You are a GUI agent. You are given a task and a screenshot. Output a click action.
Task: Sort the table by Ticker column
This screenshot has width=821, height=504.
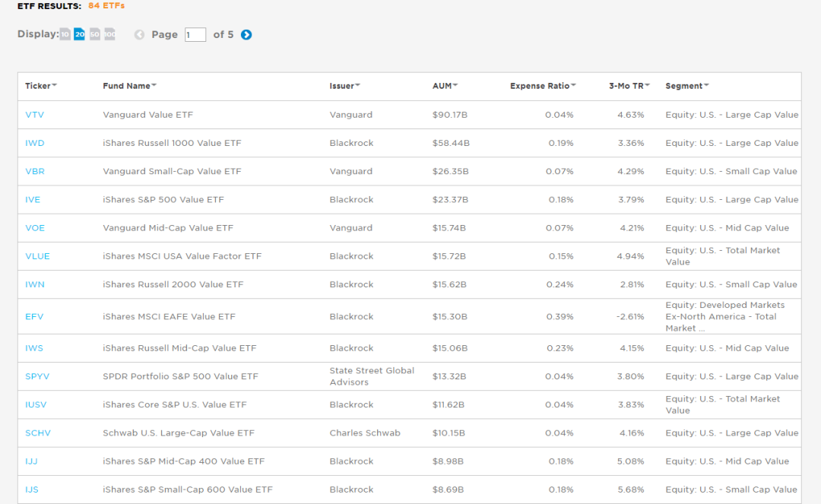point(41,86)
